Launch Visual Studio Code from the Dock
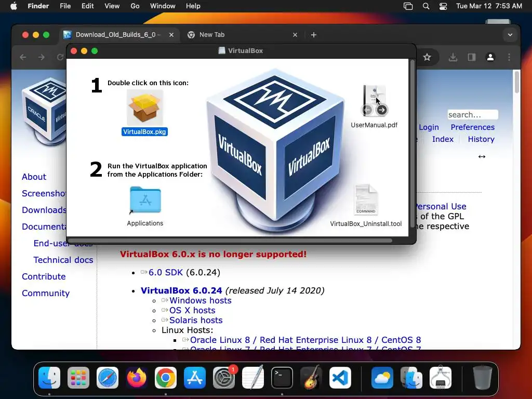 340,378
